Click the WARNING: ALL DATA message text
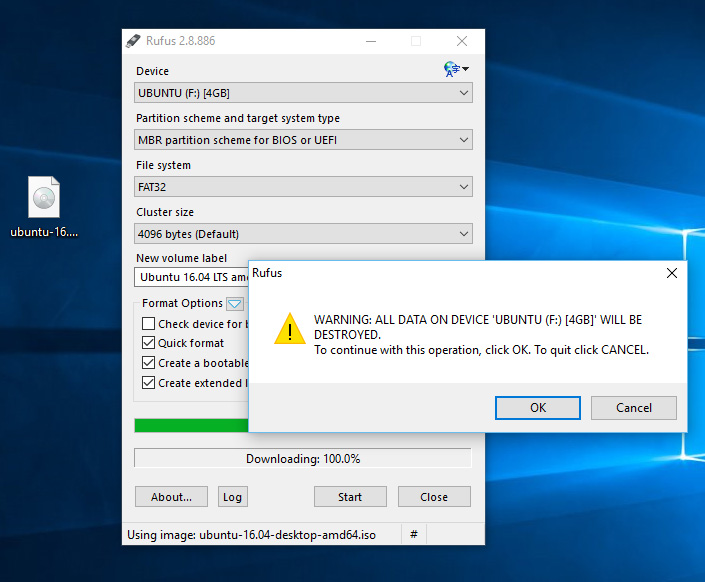 tap(481, 335)
